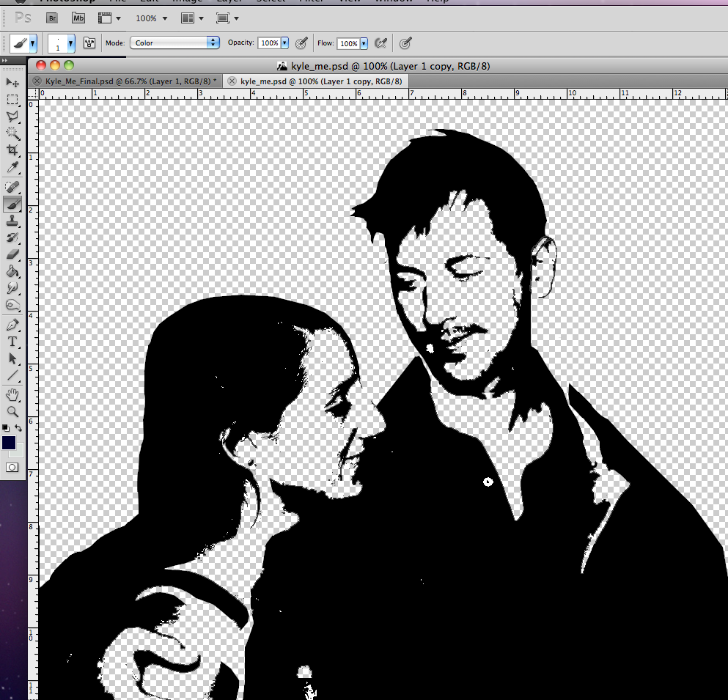Select the Zoom magnifier tool
The width and height of the screenshot is (728, 700).
12,412
